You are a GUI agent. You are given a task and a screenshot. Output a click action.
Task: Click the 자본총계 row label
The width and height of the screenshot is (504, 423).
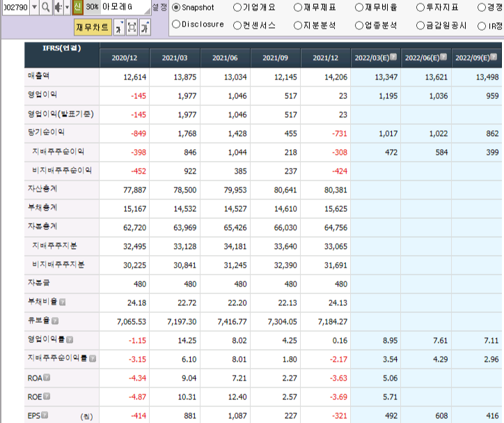(x=42, y=226)
